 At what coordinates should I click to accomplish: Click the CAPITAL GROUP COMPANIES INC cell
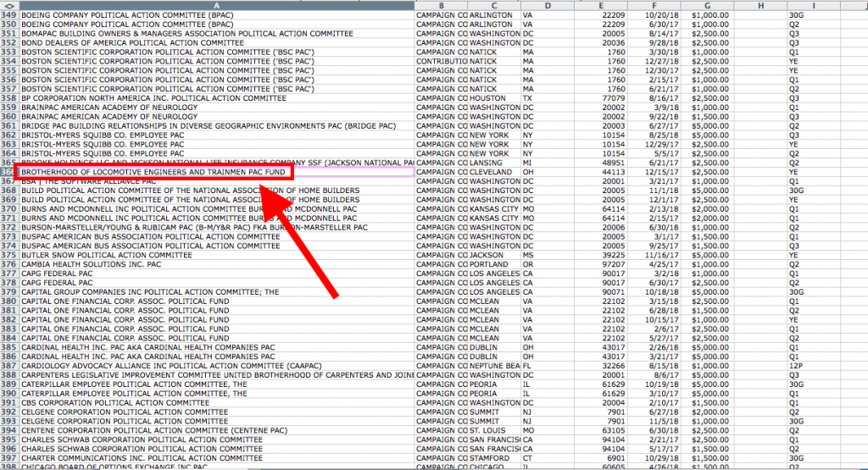[x=216, y=292]
